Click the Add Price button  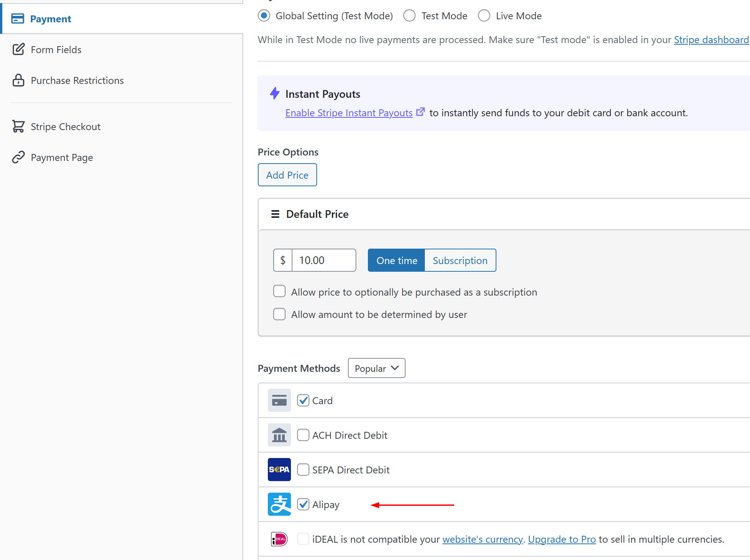tap(287, 175)
